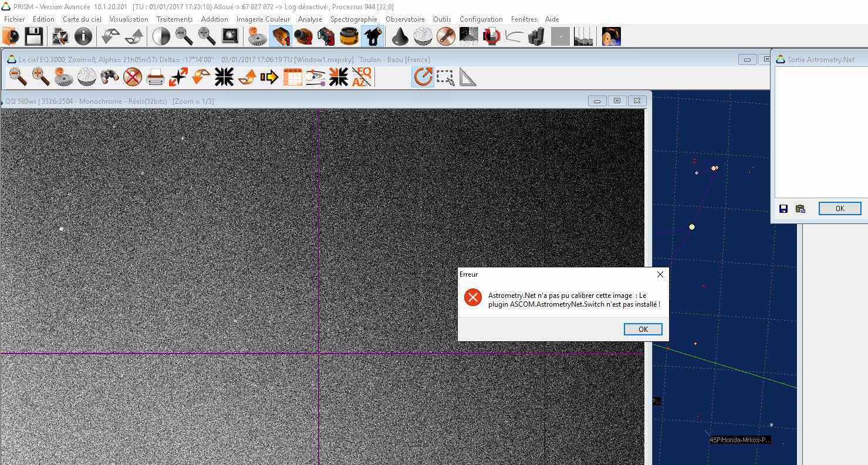The image size is (868, 465).
Task: Click the binoculars search icon in sky chart
Action: 109,77
